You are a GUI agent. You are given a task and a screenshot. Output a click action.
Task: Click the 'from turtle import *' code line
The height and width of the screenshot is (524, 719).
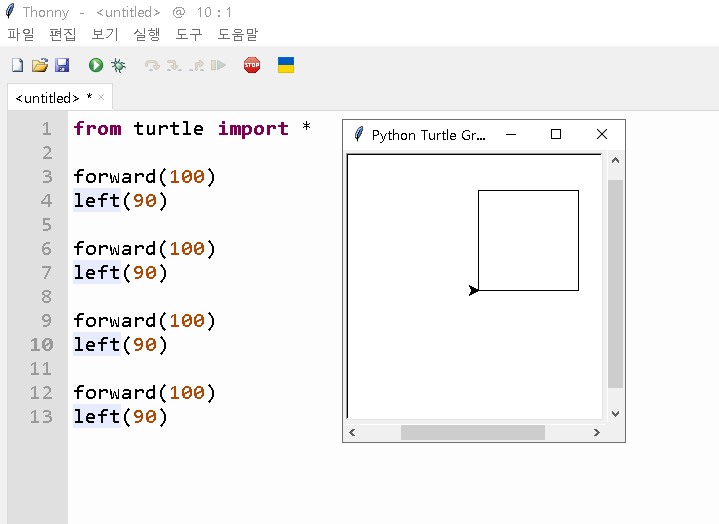coord(192,128)
